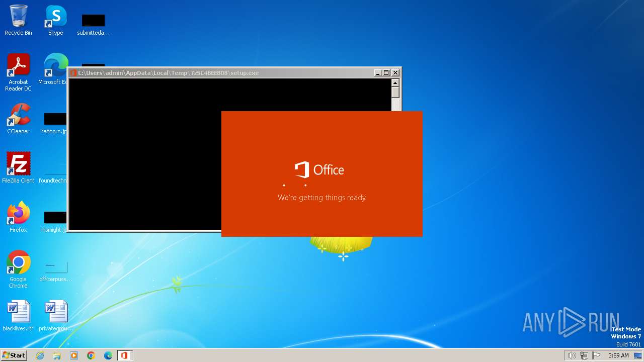
Task: Open Windows Media Player from the taskbar
Action: click(74, 355)
